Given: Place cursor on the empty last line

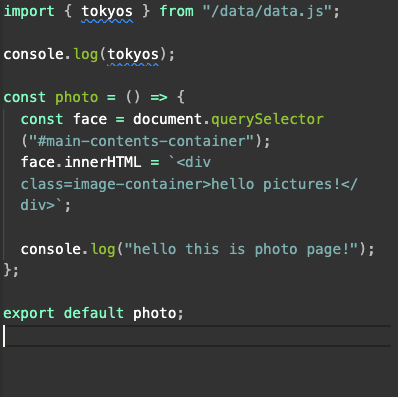Looking at the screenshot, I should [197, 336].
